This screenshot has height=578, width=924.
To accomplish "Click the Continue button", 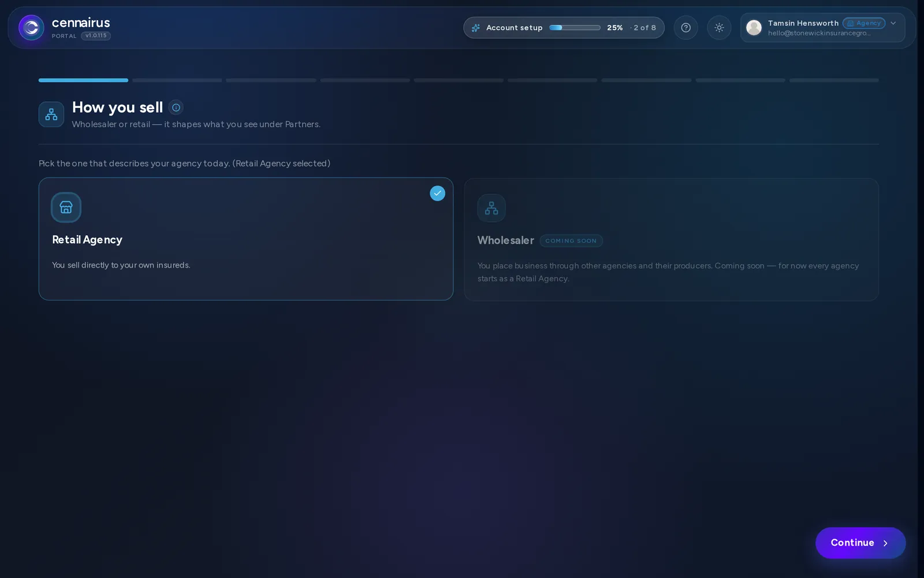I will 860,543.
